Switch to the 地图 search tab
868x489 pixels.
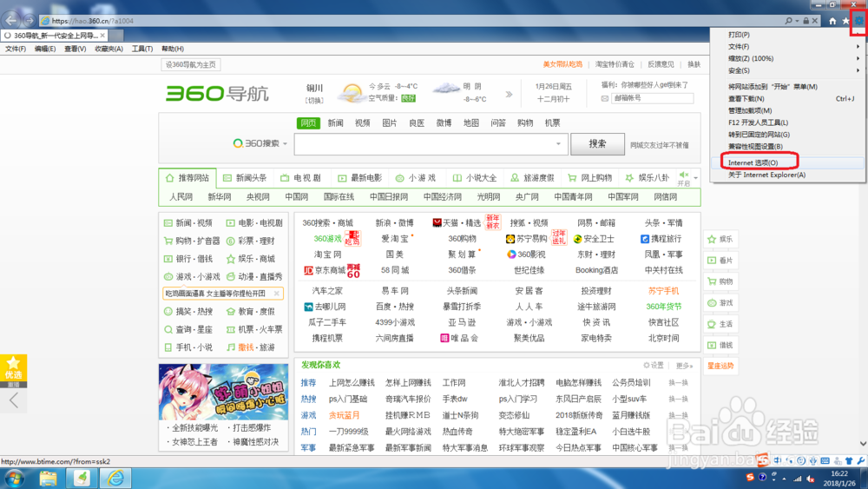(x=471, y=123)
